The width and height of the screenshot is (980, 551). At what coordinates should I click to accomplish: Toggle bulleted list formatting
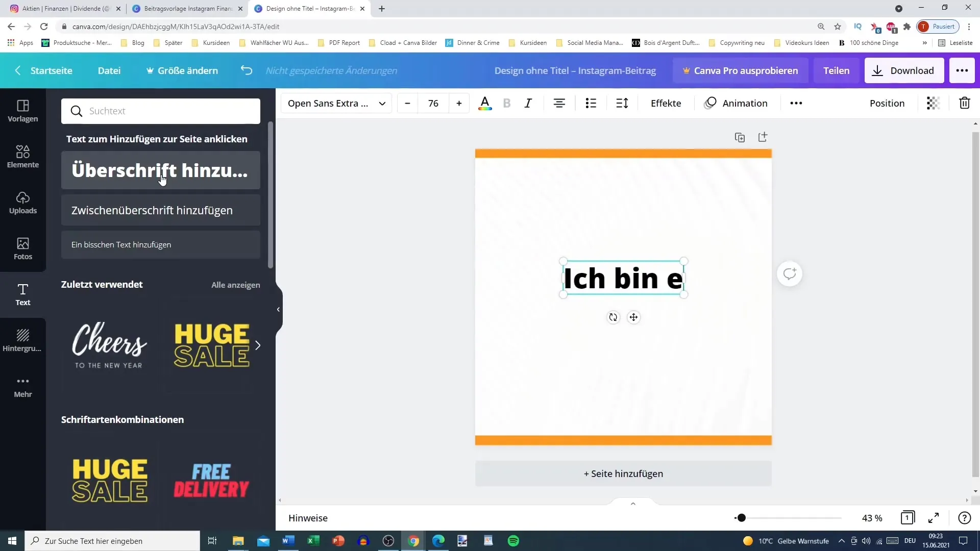click(591, 104)
